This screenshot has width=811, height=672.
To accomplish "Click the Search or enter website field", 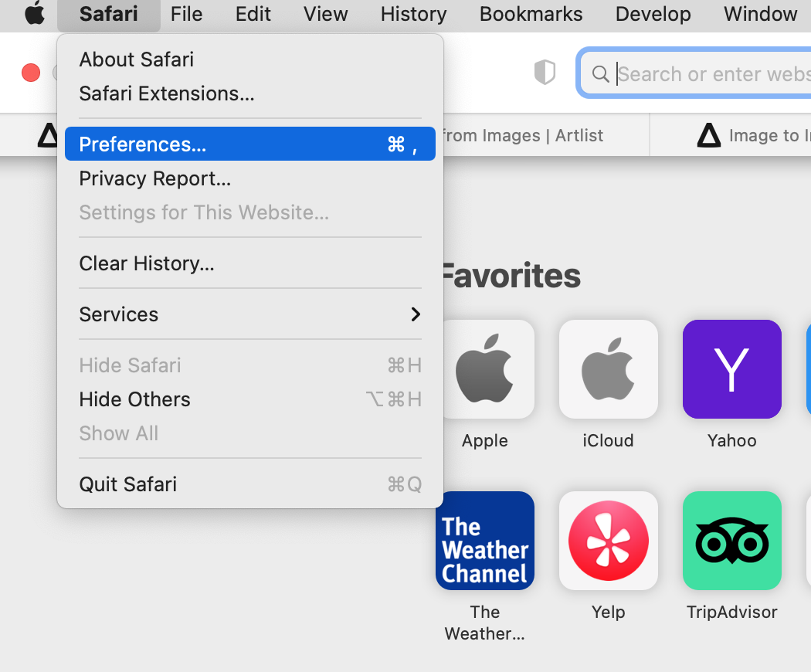I will coord(711,74).
